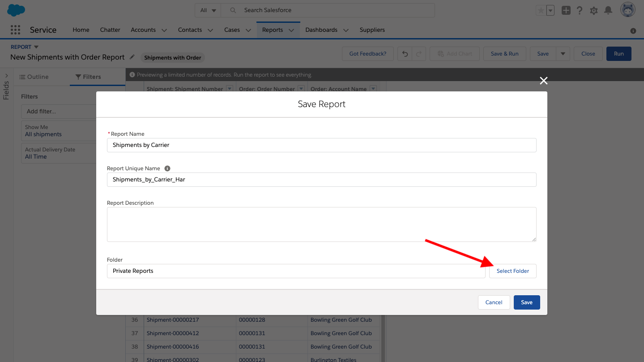
Task: Close the Save Report dialog with the X
Action: (544, 81)
